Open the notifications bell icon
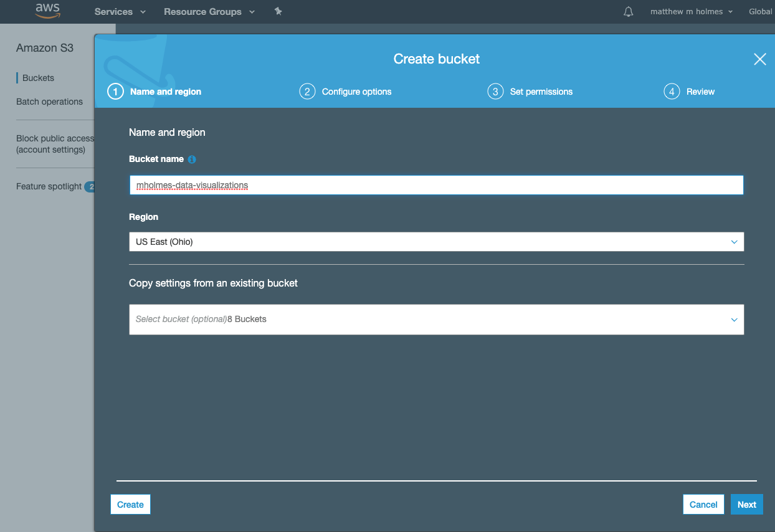Image resolution: width=775 pixels, height=532 pixels. tap(628, 12)
